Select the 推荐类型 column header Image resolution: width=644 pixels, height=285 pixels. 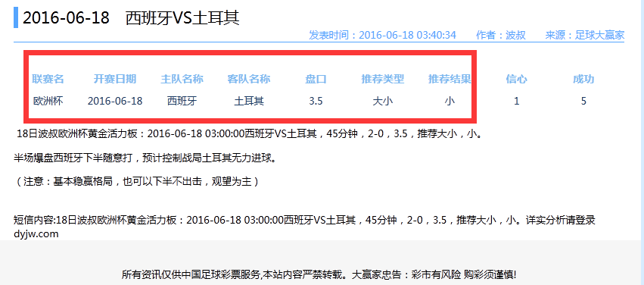383,79
